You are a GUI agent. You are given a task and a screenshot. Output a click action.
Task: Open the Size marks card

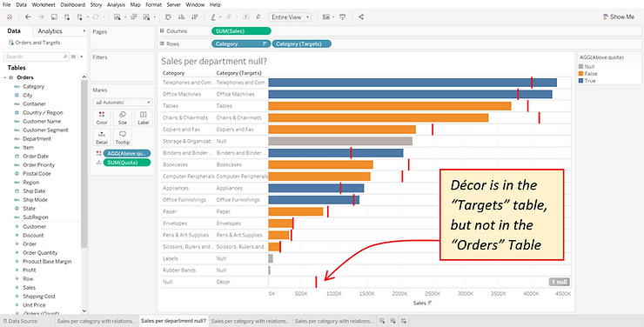click(123, 117)
